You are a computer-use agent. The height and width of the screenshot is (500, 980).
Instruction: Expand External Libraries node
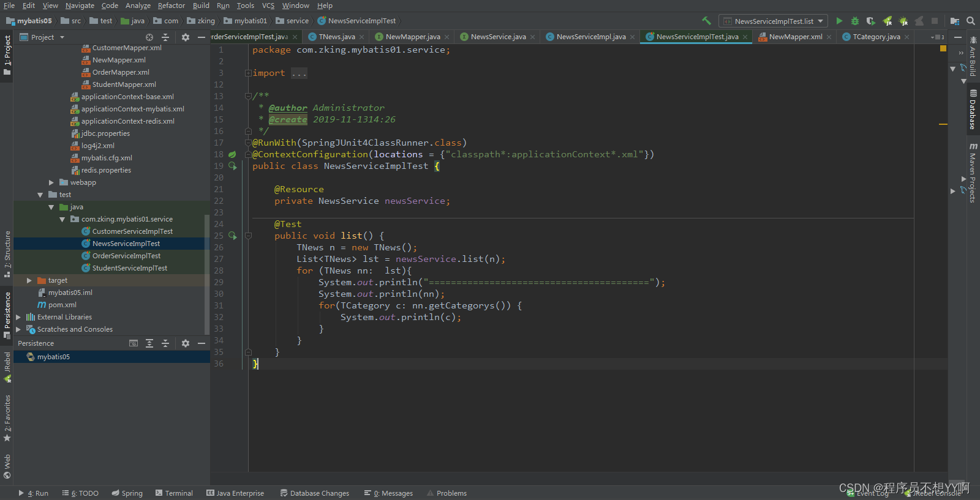click(18, 317)
